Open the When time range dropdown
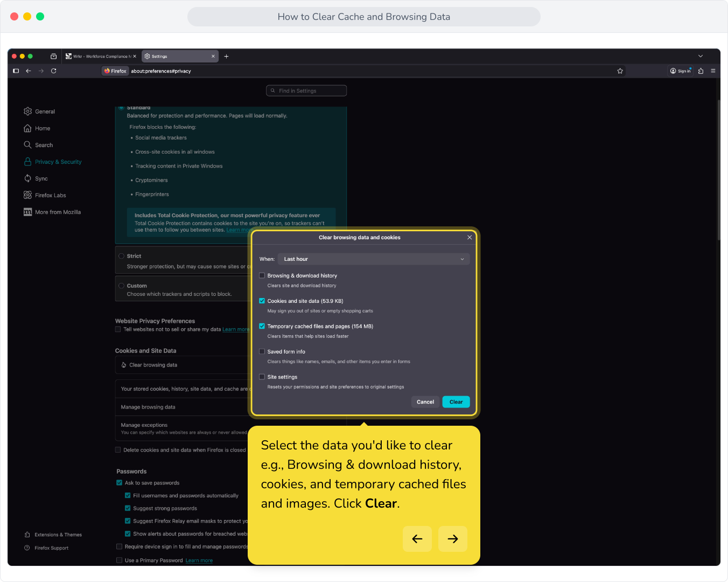This screenshot has height=582, width=728. coord(374,259)
